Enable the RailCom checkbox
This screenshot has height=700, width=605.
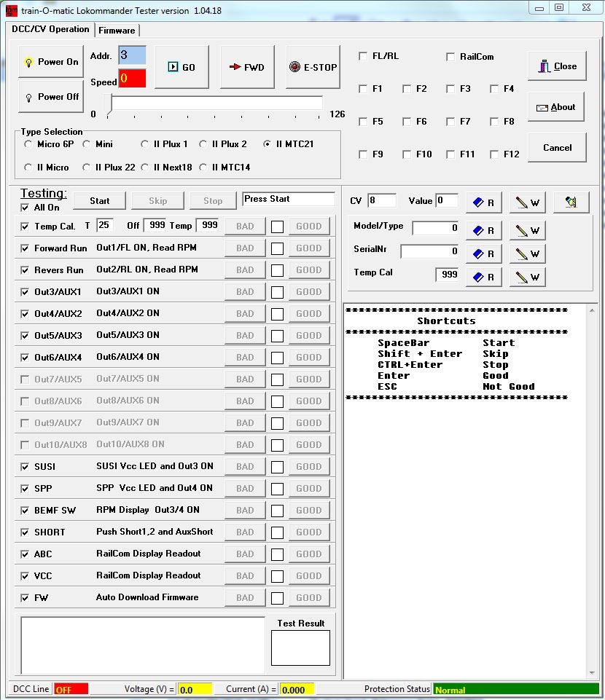point(450,57)
